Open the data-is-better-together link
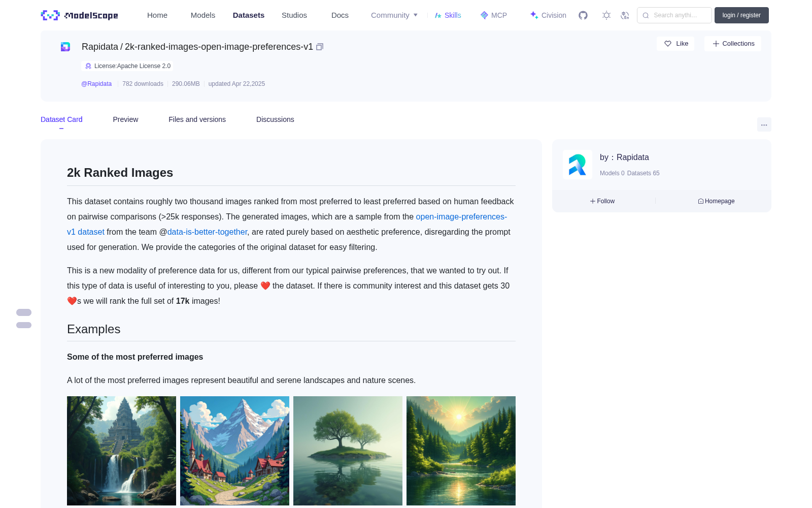The height and width of the screenshot is (508, 812). 207,232
